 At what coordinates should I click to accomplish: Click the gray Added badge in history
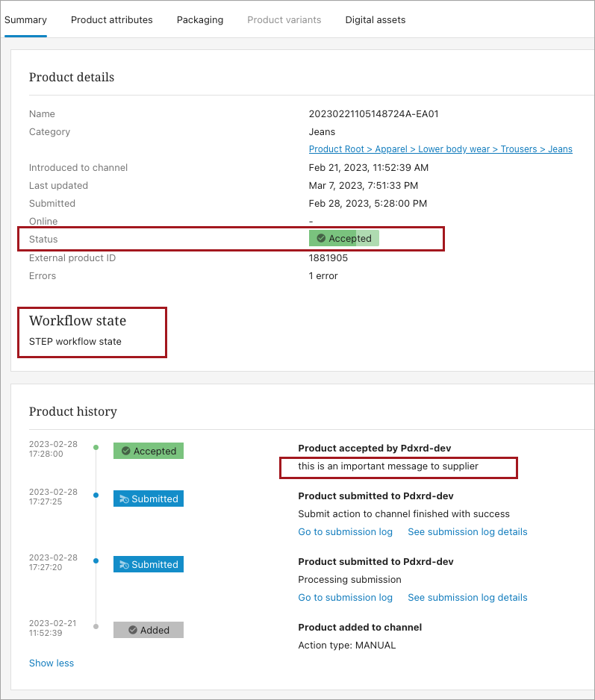(149, 630)
